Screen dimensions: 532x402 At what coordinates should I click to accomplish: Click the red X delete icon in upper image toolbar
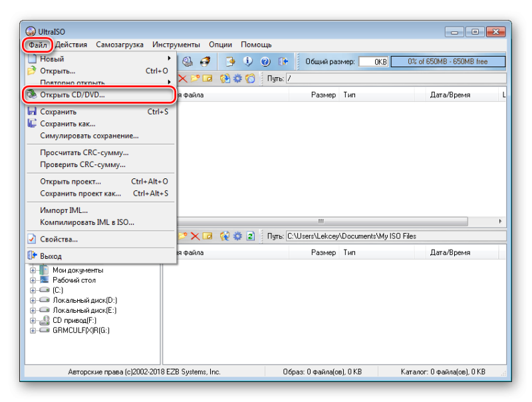coord(182,79)
